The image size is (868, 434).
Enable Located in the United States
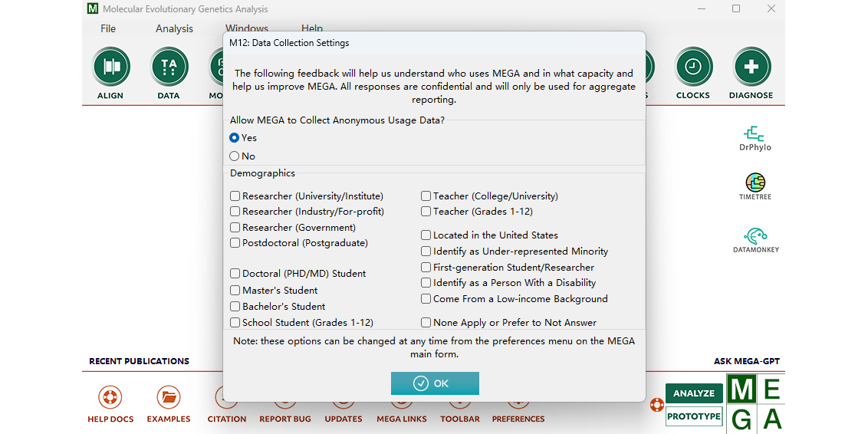point(426,235)
